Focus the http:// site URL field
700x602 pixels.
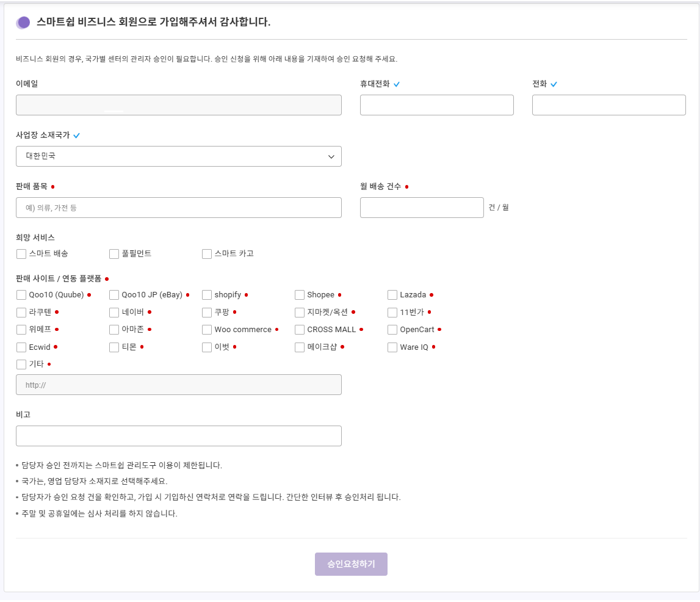[x=179, y=385]
